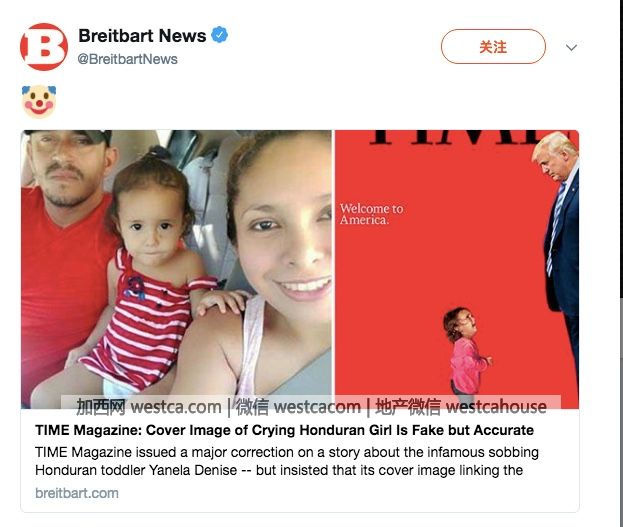Click the 'Welcome to America.' cover text
The image size is (623, 527).
(x=371, y=214)
